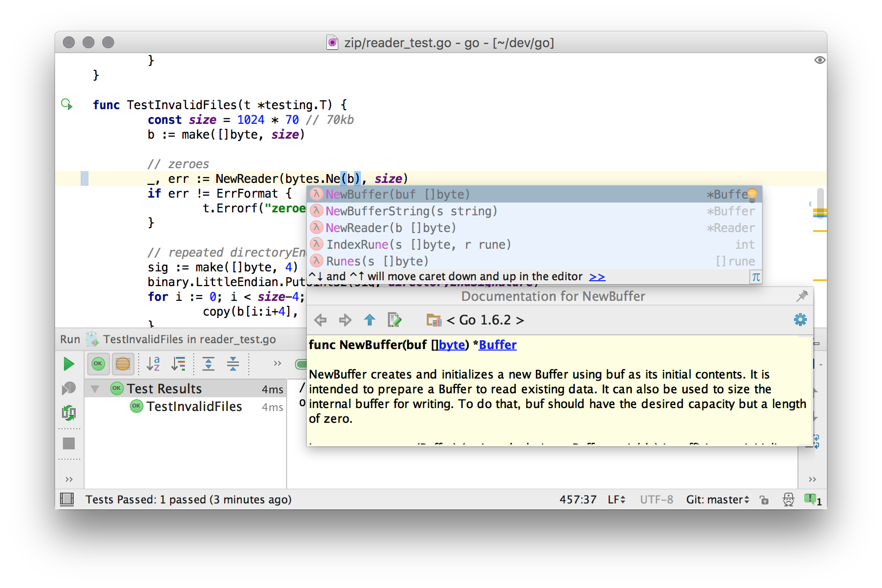The height and width of the screenshot is (588, 882).
Task: Click the >> link in completion hint
Action: 597,277
